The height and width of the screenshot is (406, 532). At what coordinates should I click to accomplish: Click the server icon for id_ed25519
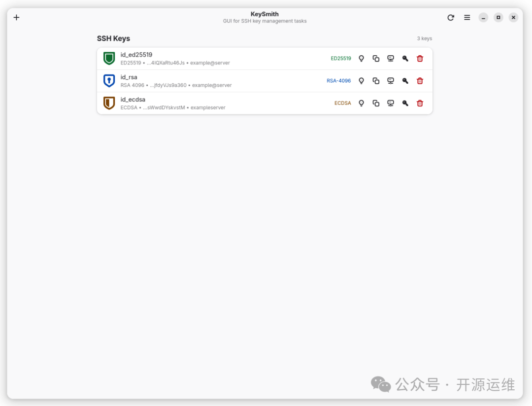pyautogui.click(x=391, y=59)
